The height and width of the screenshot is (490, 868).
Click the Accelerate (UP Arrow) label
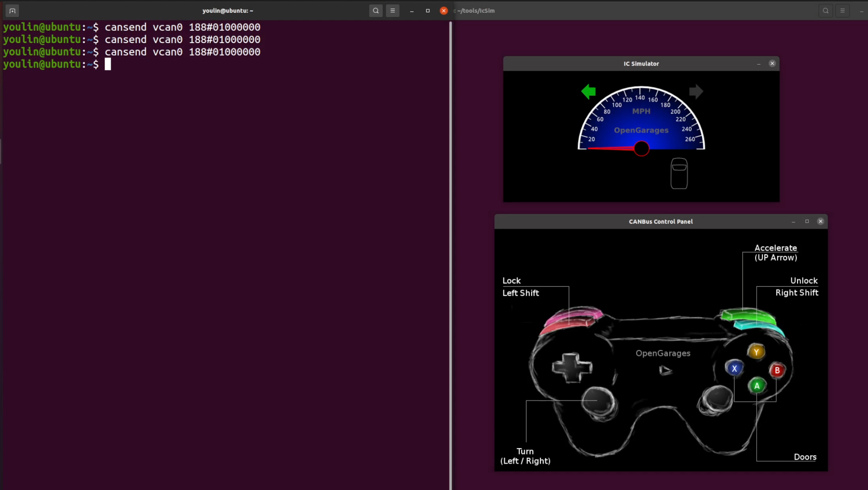click(775, 253)
